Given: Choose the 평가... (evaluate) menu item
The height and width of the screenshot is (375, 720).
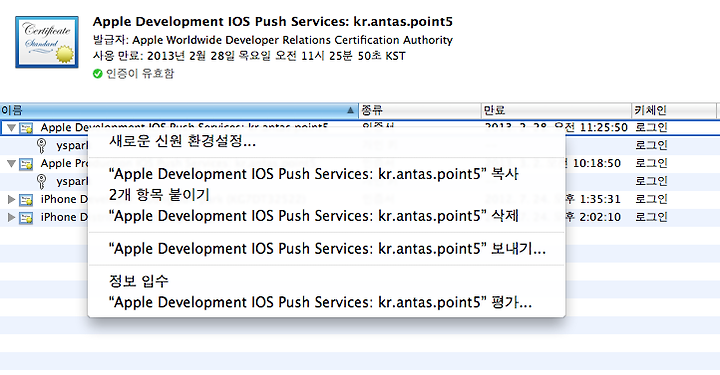Looking at the screenshot, I should tap(326, 302).
